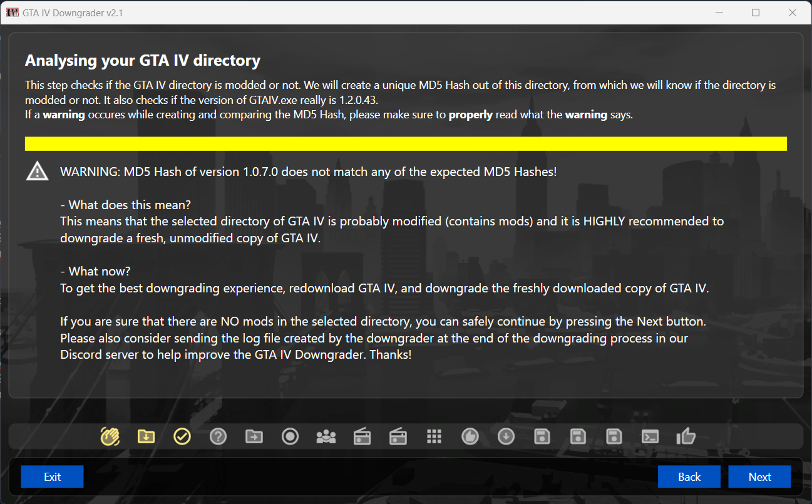Click the line starting "If you are sure that there are NO mods"
The height and width of the screenshot is (504, 812).
[x=383, y=322]
